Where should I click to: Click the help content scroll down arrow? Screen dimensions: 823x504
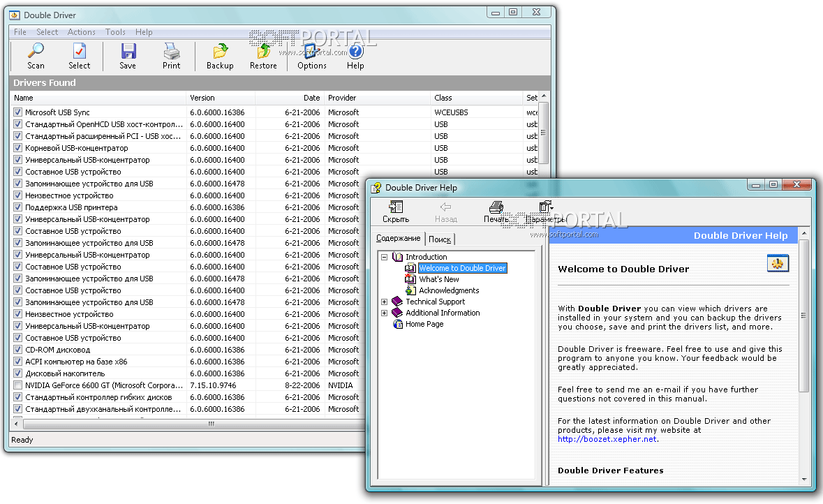point(803,479)
